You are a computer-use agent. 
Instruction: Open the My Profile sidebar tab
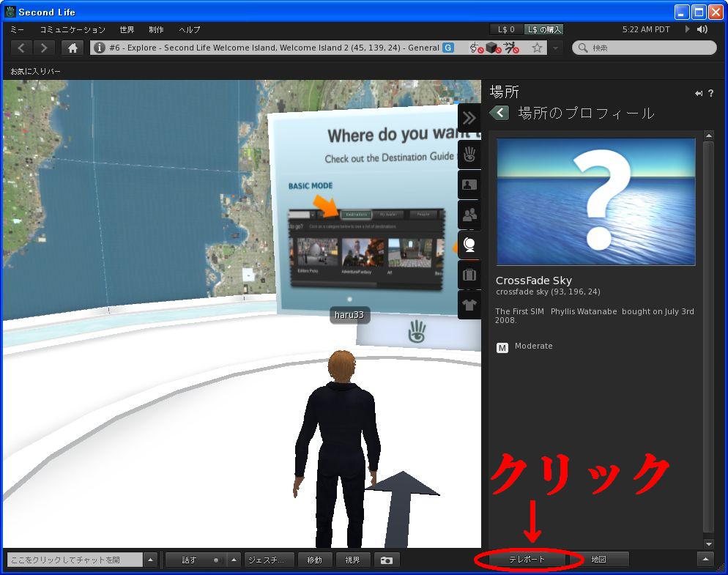tap(469, 185)
